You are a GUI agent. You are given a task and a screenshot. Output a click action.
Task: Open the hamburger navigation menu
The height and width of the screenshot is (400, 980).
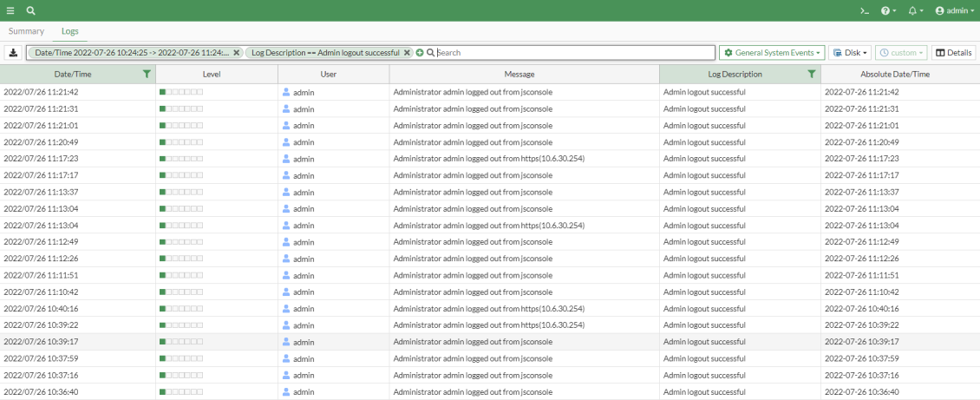(x=10, y=10)
